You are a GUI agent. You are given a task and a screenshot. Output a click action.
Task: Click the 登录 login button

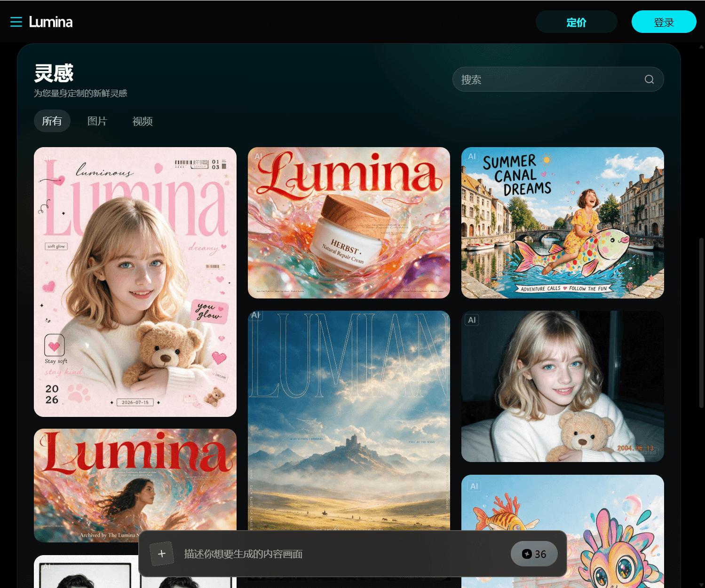pyautogui.click(x=664, y=22)
